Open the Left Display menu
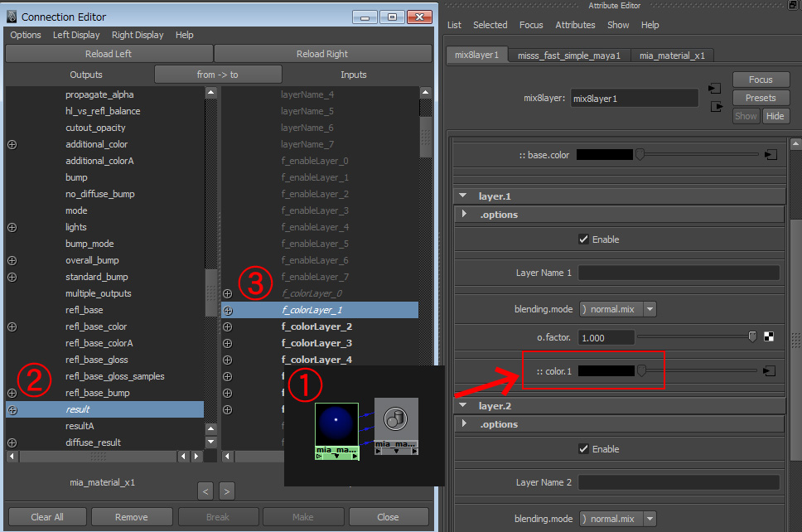The image size is (802, 532). [76, 35]
